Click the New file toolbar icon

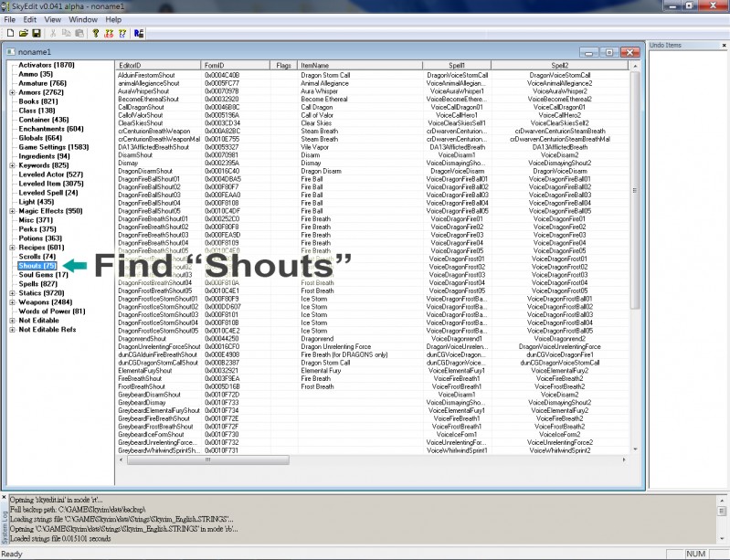(x=10, y=33)
